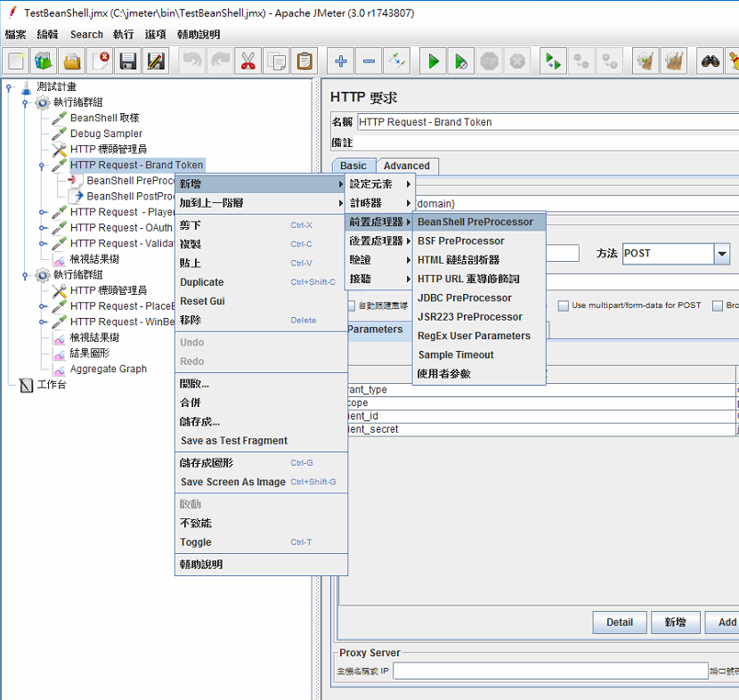The height and width of the screenshot is (700, 739).
Task: Save the test plan with the floppy disk icon
Action: 128,61
